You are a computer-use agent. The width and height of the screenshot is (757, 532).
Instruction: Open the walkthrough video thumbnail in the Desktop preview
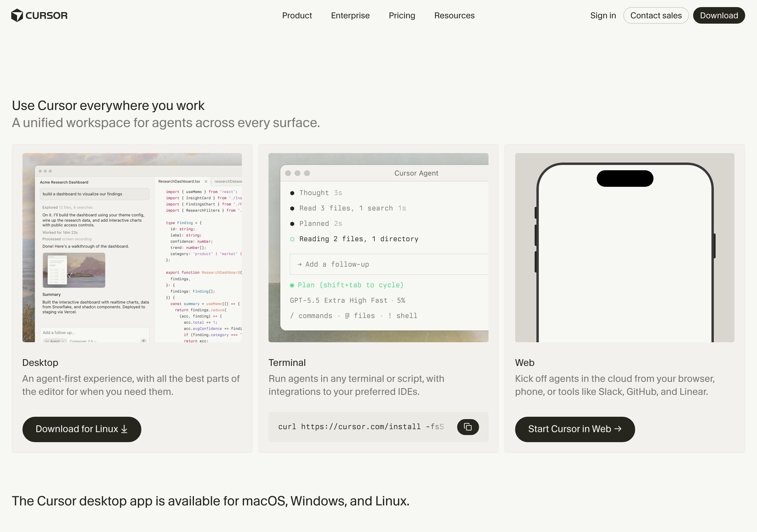pos(74,270)
